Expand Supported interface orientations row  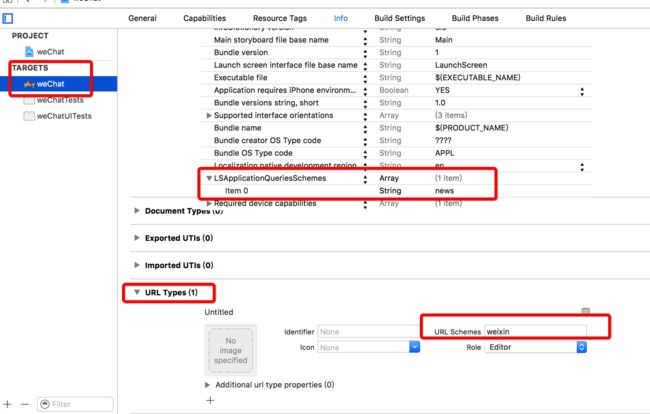pyautogui.click(x=209, y=115)
